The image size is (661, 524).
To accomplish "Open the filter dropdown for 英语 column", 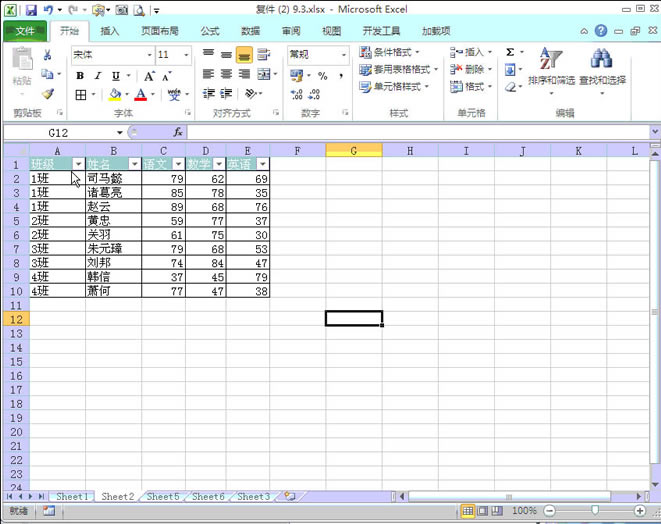I will (x=262, y=164).
